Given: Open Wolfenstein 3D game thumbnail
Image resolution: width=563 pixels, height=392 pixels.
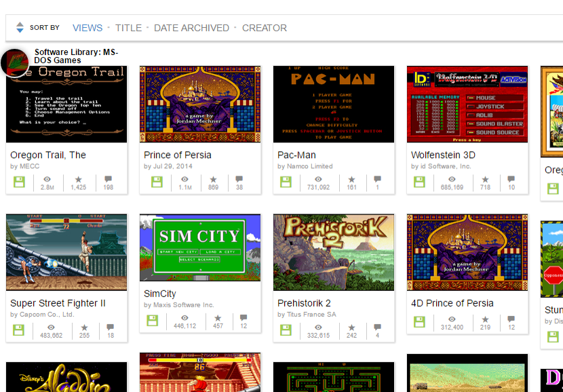Looking at the screenshot, I should (x=467, y=104).
